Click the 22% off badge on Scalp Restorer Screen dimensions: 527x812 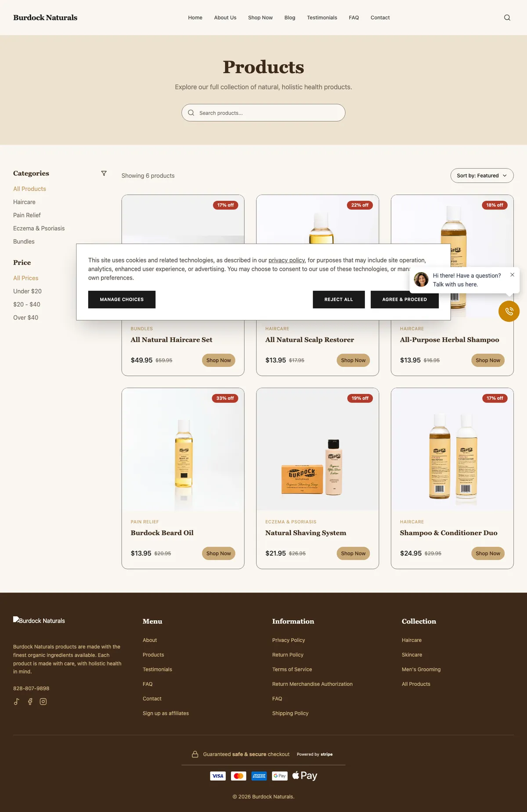360,205
